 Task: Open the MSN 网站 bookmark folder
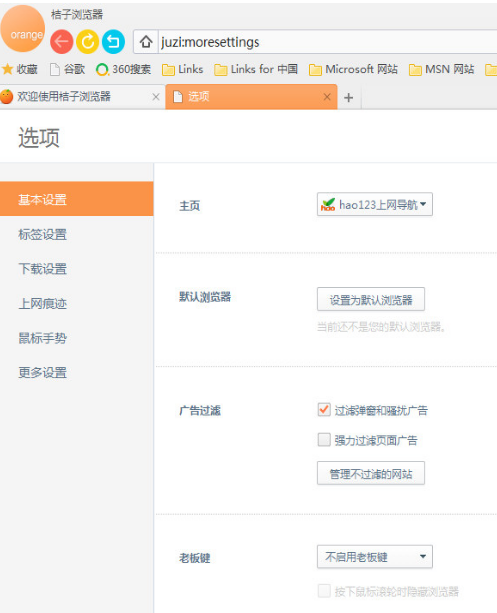coord(441,70)
